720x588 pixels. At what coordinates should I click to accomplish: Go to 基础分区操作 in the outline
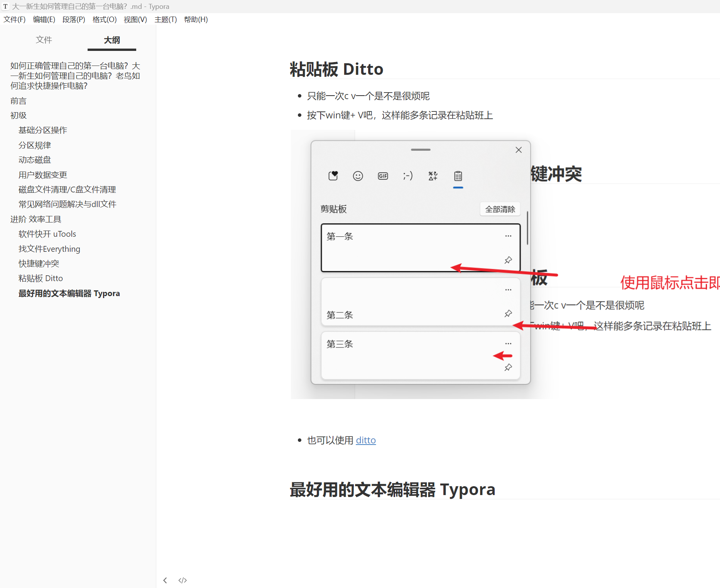coord(43,130)
